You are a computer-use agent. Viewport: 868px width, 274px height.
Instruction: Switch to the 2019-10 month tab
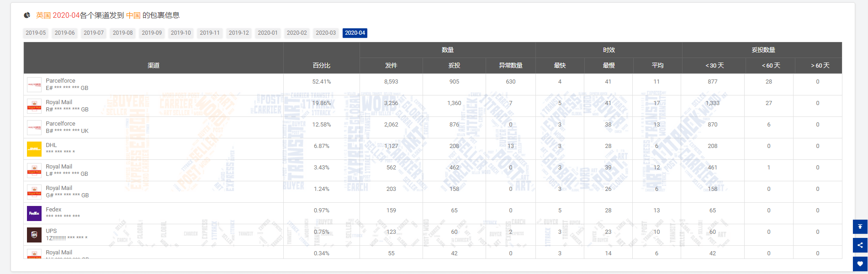click(180, 33)
